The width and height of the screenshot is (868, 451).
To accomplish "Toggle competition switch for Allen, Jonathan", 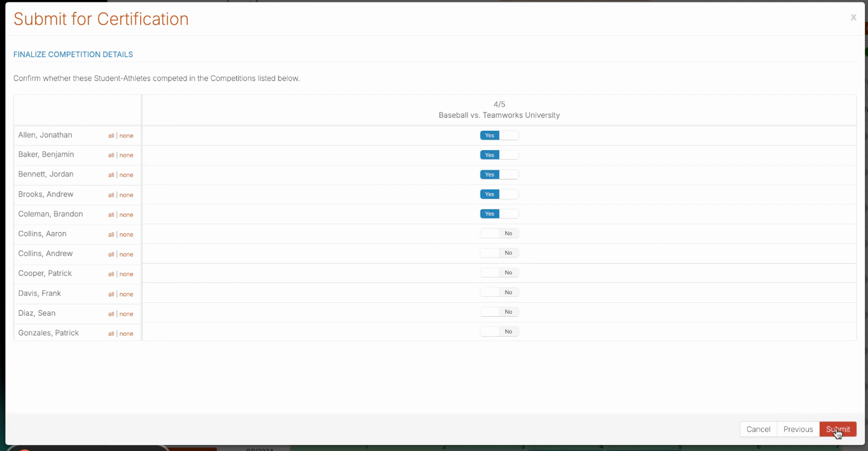I will point(499,135).
